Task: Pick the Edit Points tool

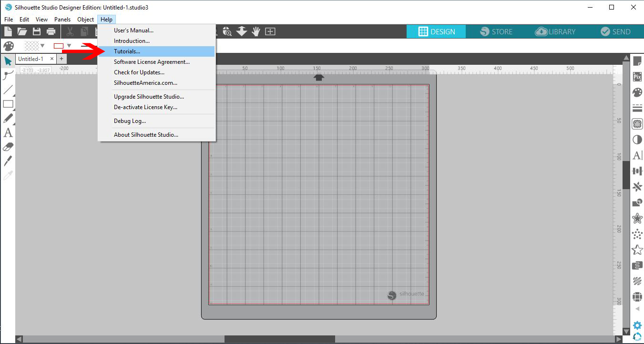Action: (x=8, y=75)
